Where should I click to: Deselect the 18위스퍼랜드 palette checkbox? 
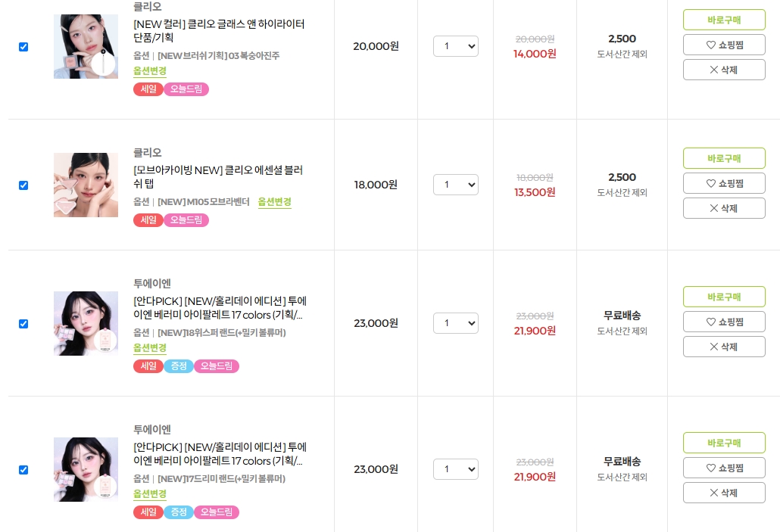[x=23, y=324]
